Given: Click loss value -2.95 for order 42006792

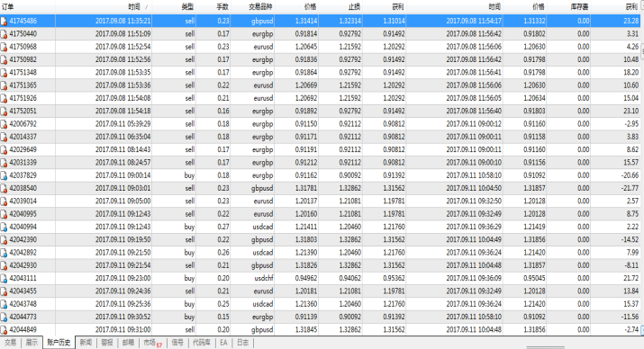Looking at the screenshot, I should (631, 124).
